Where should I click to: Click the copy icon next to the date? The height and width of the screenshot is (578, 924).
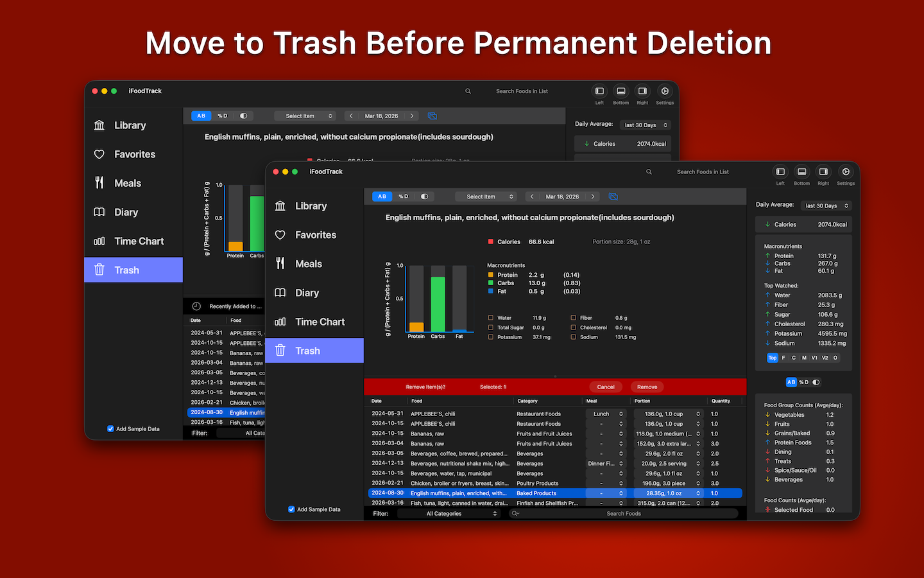613,197
